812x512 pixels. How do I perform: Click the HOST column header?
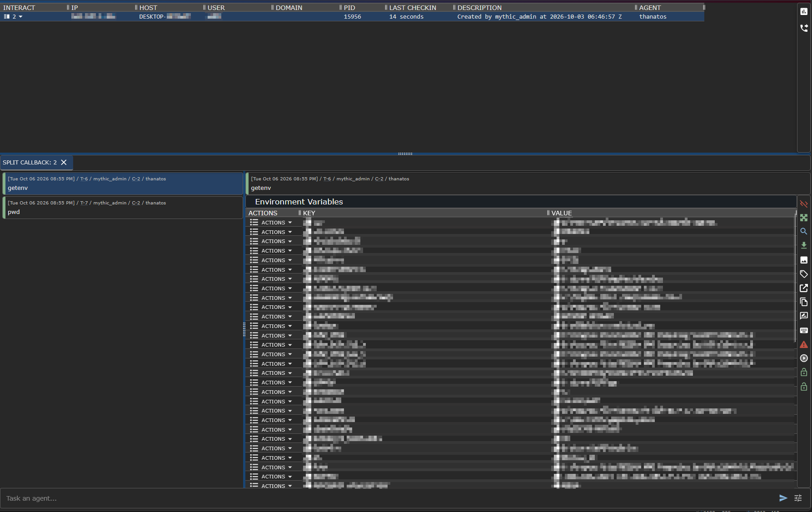click(x=148, y=8)
